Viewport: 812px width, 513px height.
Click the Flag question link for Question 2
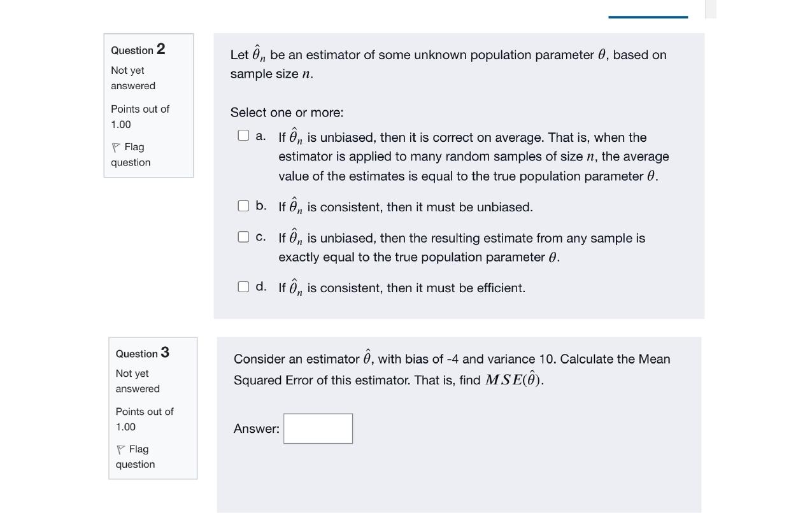click(x=129, y=155)
